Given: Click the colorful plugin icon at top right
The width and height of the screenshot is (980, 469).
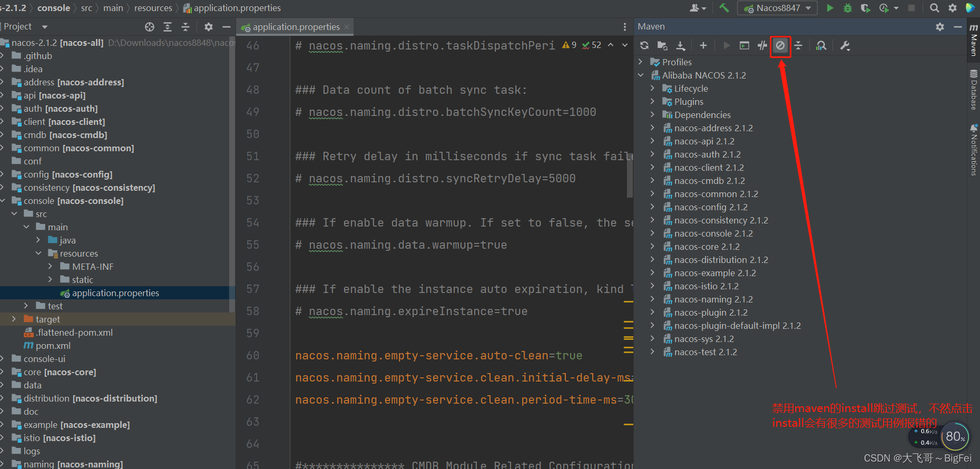Looking at the screenshot, I should pyautogui.click(x=971, y=8).
